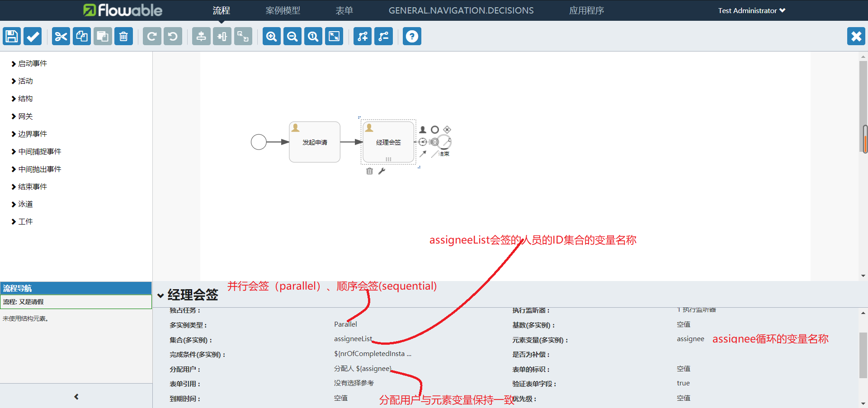Click the Flowable logo

123,10
